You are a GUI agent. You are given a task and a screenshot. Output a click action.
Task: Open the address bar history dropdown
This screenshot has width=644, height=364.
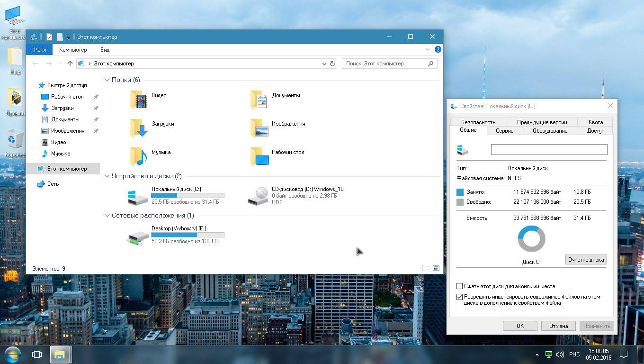click(324, 64)
